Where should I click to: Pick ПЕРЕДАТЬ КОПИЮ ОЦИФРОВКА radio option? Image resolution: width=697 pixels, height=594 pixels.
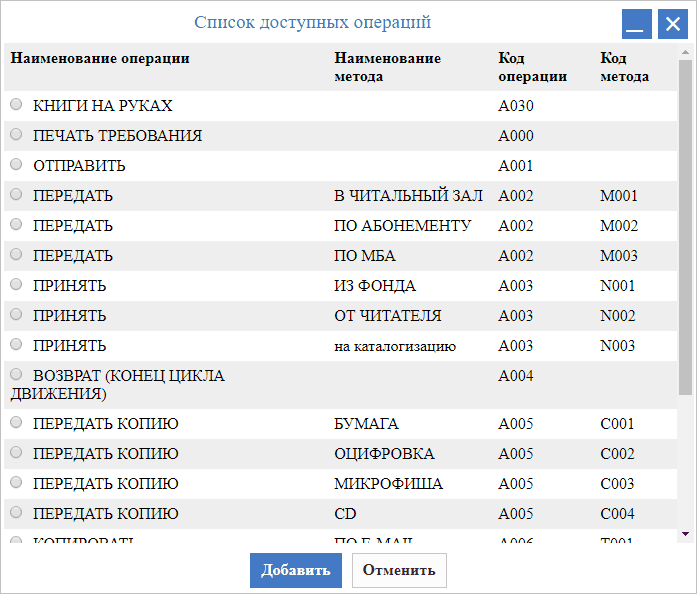tap(16, 453)
